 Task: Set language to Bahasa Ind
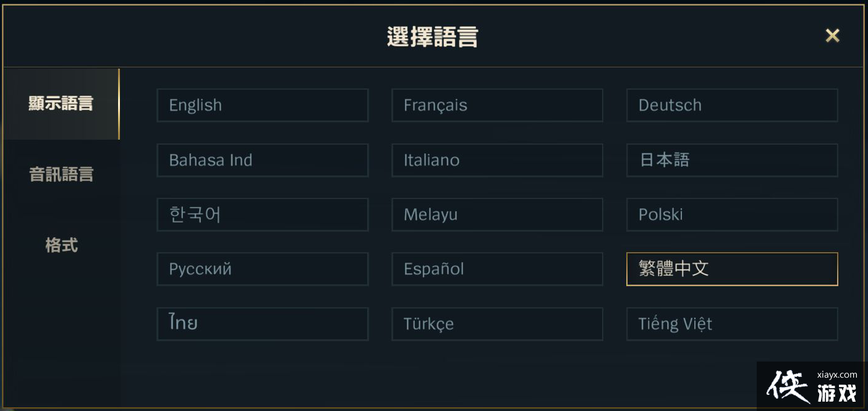point(262,160)
